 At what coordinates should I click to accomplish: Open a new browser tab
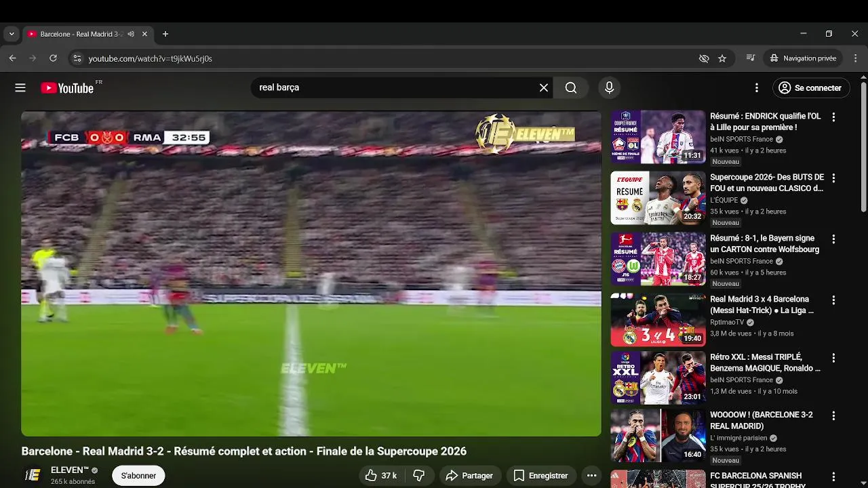pyautogui.click(x=165, y=34)
